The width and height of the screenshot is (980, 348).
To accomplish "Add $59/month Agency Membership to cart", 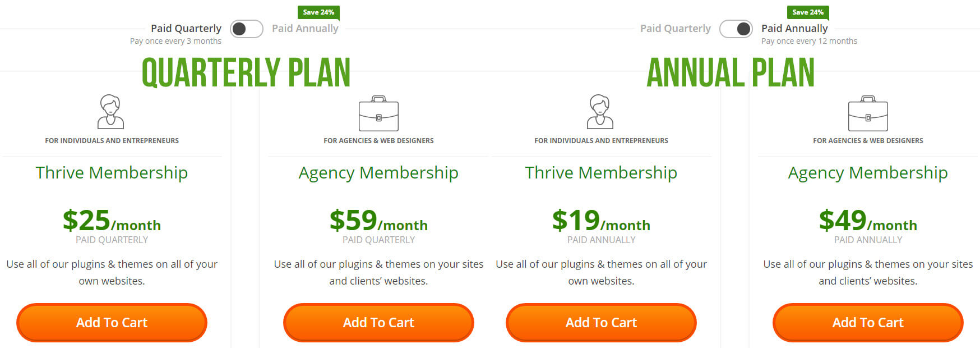I will [x=378, y=323].
